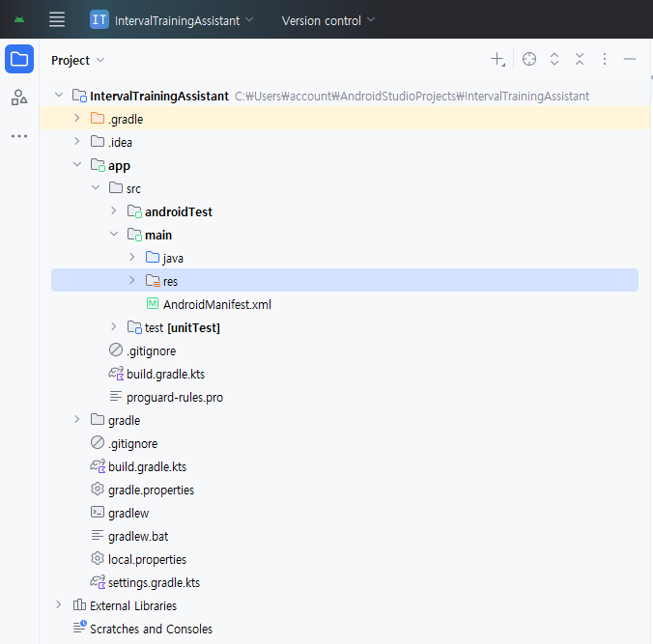Click the gradlew terminal file icon
The image size is (653, 644).
click(97, 512)
